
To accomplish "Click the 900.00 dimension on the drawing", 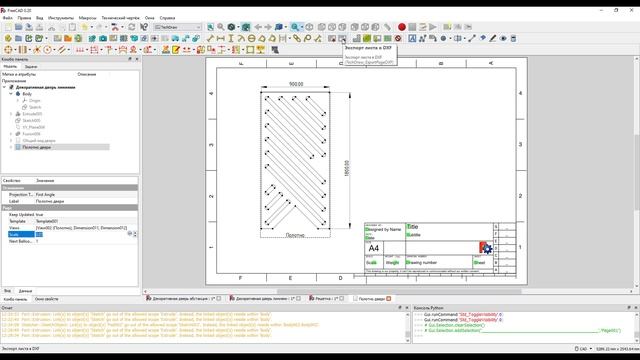I will tap(296, 84).
